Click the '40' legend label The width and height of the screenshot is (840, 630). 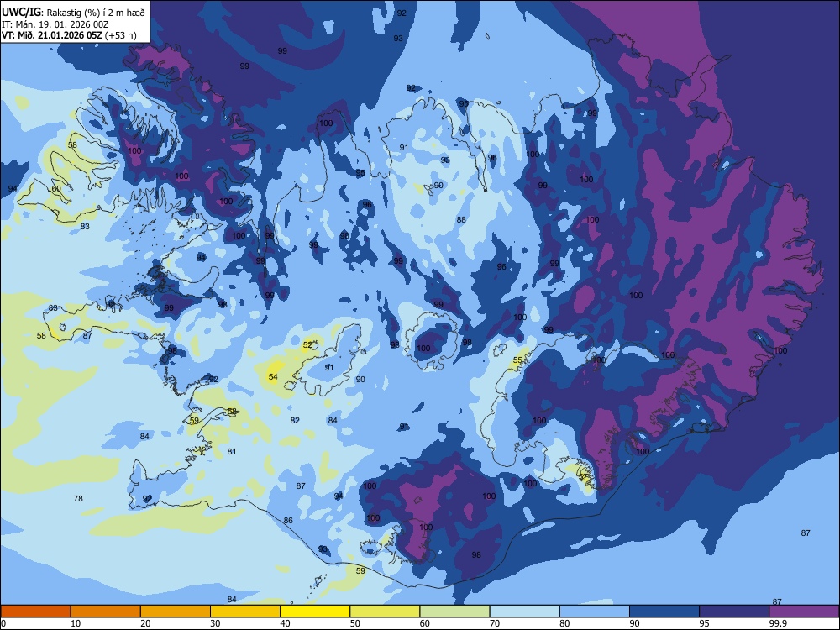coord(285,623)
